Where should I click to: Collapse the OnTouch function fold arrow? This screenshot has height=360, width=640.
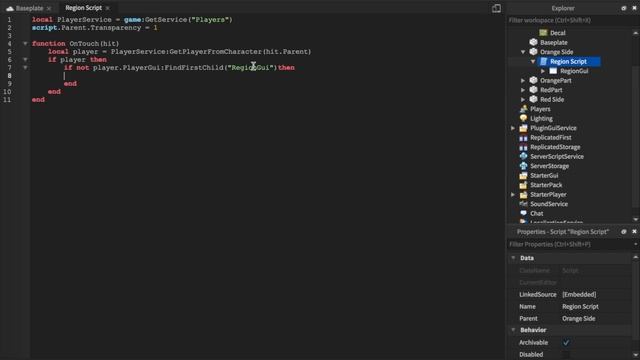pos(25,43)
